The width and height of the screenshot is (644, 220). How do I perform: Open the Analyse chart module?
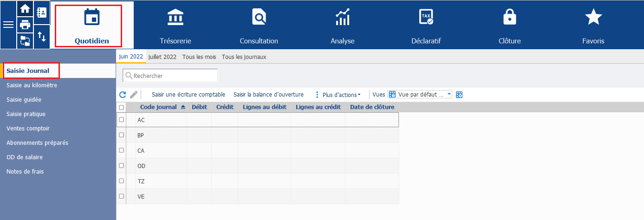[x=343, y=25]
